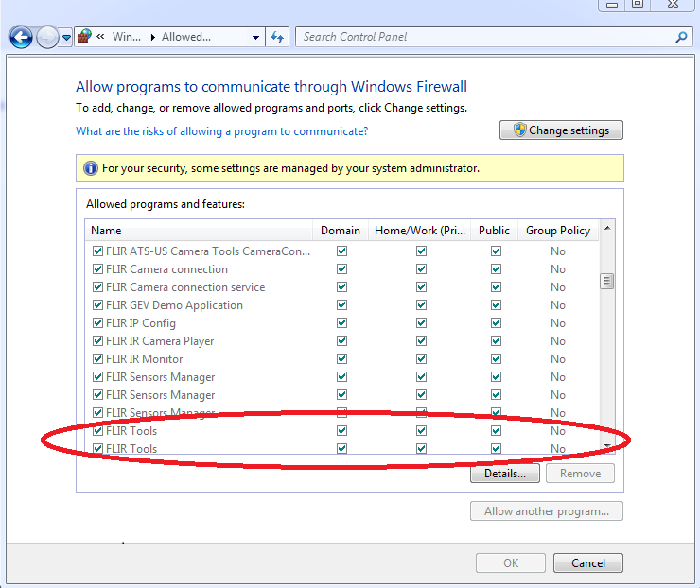Expand the address bar history dropdown
Screen dimensions: 700x588
click(255, 37)
